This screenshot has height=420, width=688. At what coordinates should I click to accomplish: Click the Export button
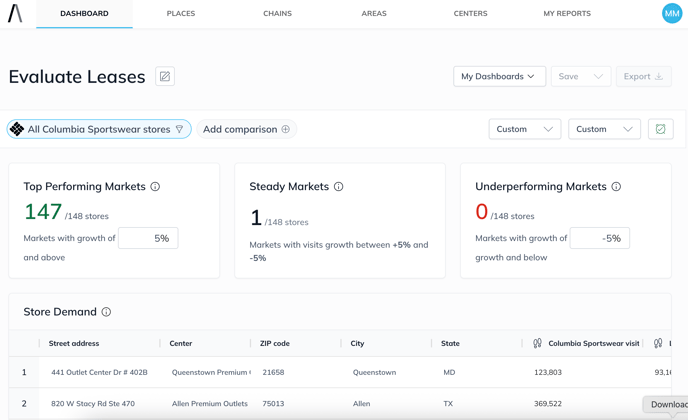point(643,77)
